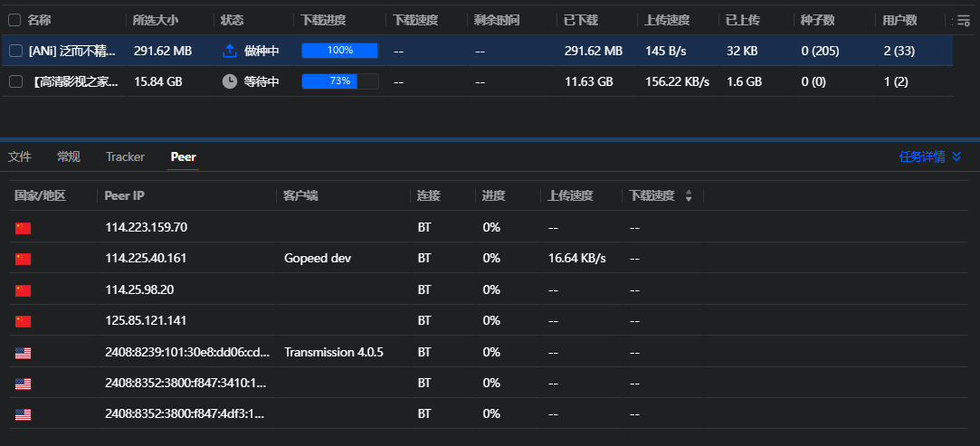The image size is (980, 446).
Task: Click the waiting clock icon for 高清影视之家 task
Action: (230, 81)
